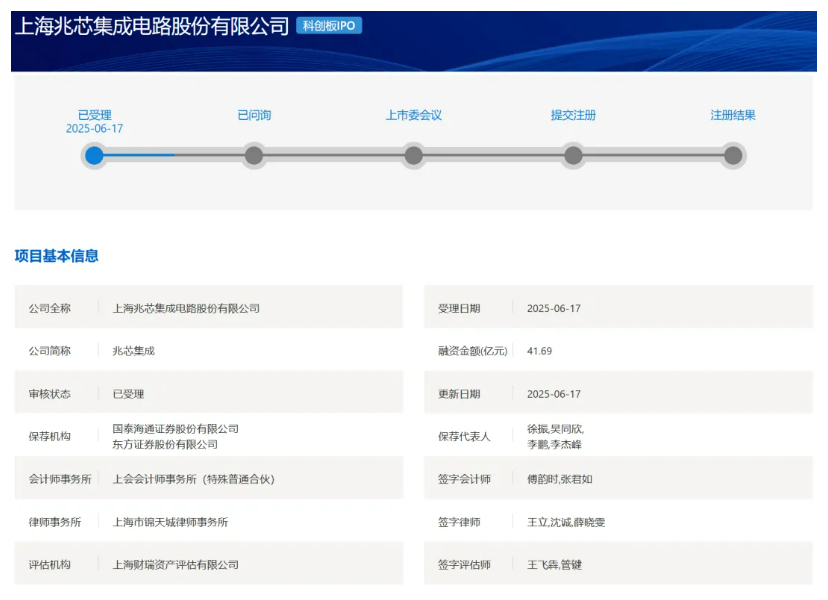Click 上会会计师事务所（特殊普通合伙）
The image size is (828, 600).
coord(194,479)
